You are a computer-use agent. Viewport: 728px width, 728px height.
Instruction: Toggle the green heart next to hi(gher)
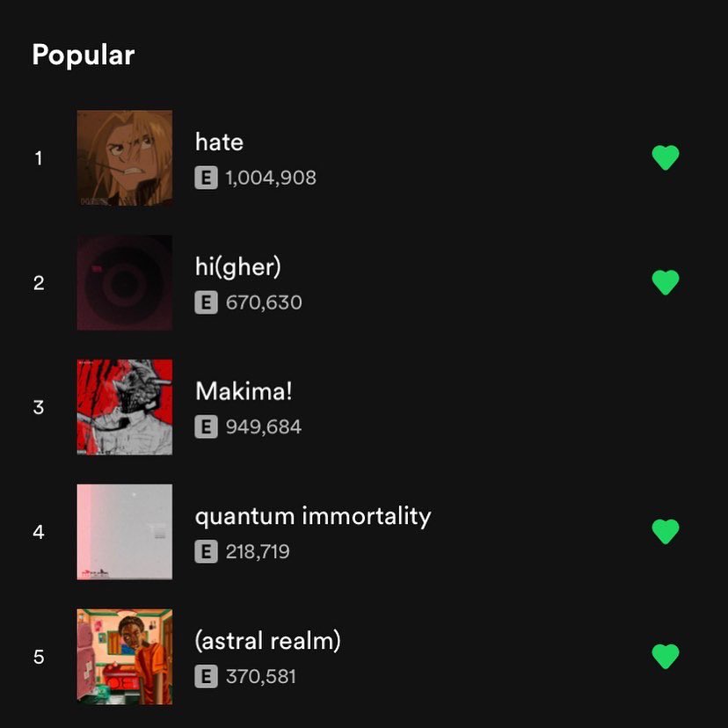click(x=666, y=282)
